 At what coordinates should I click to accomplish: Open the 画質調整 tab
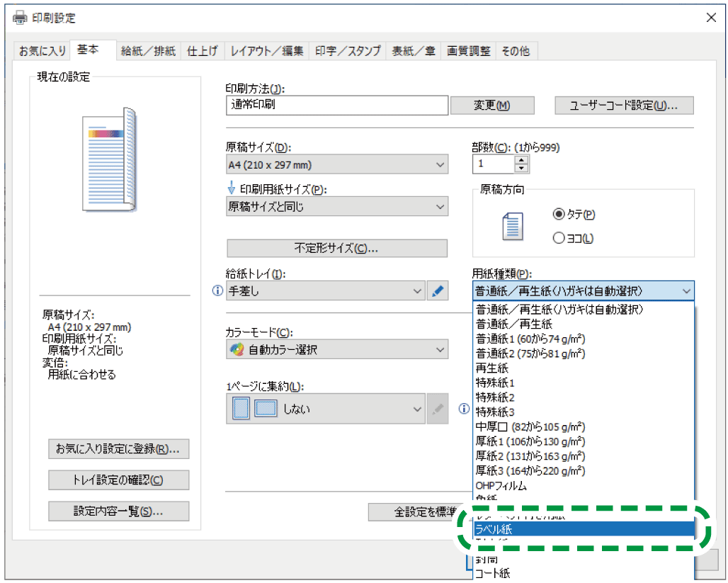(468, 51)
